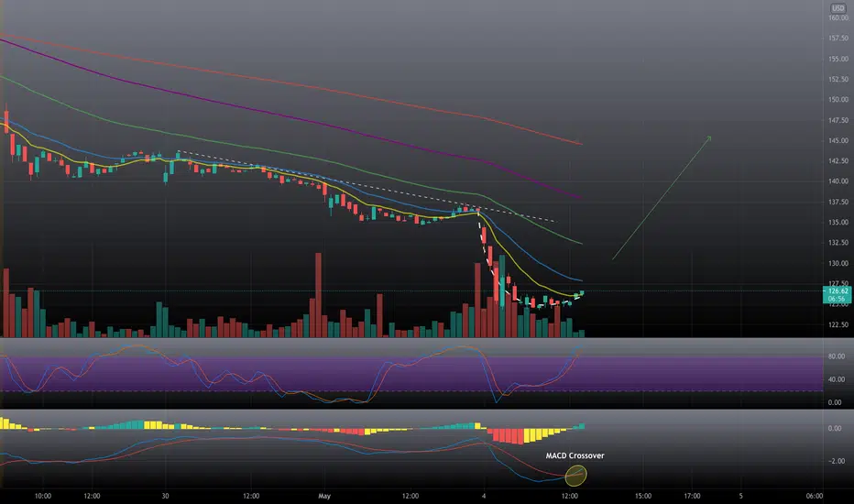Click the 40.00 stochastic scale label
Viewport: 854px width, 504px height.
point(836,379)
